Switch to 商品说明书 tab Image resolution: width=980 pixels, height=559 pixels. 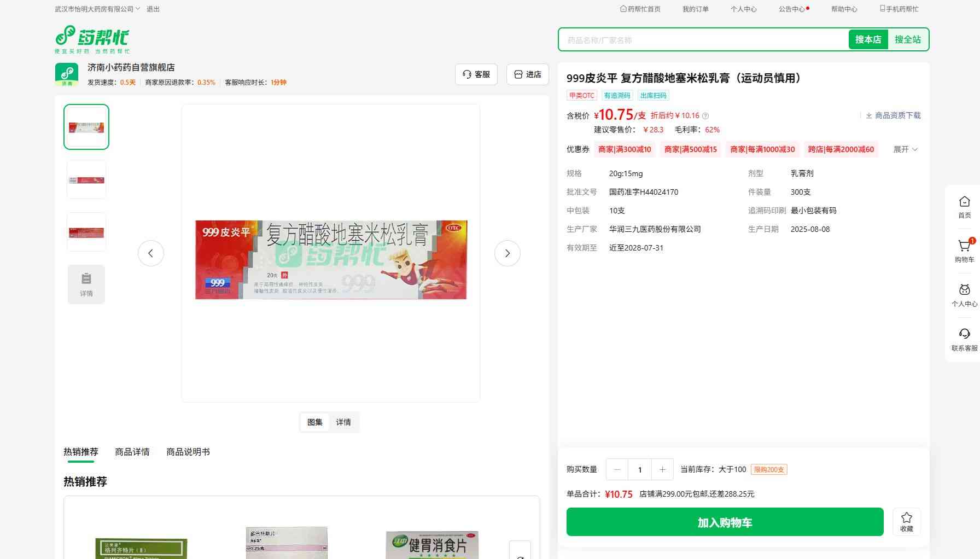(188, 452)
